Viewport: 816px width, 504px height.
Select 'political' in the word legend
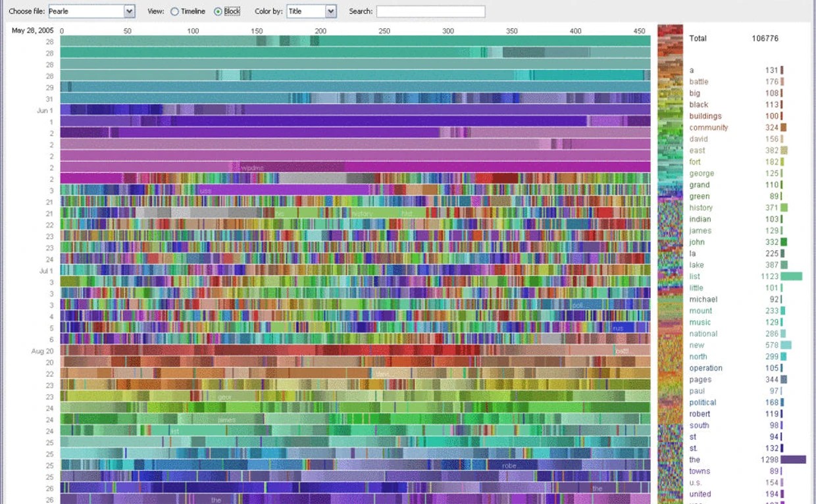click(703, 403)
